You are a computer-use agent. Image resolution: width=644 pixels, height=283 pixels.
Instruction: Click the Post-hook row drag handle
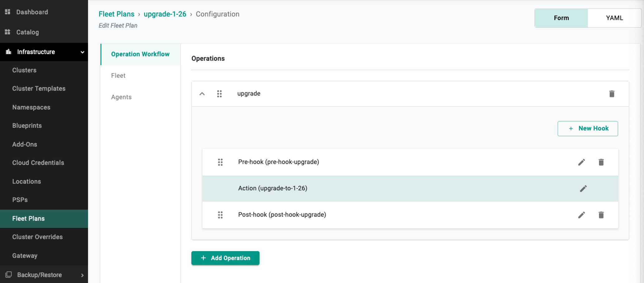tap(220, 215)
